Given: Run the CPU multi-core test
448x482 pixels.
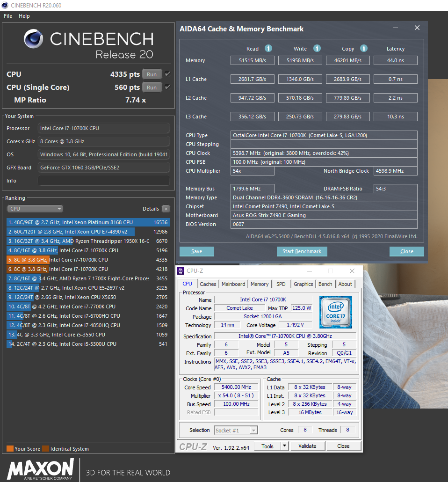Looking at the screenshot, I should click(152, 74).
